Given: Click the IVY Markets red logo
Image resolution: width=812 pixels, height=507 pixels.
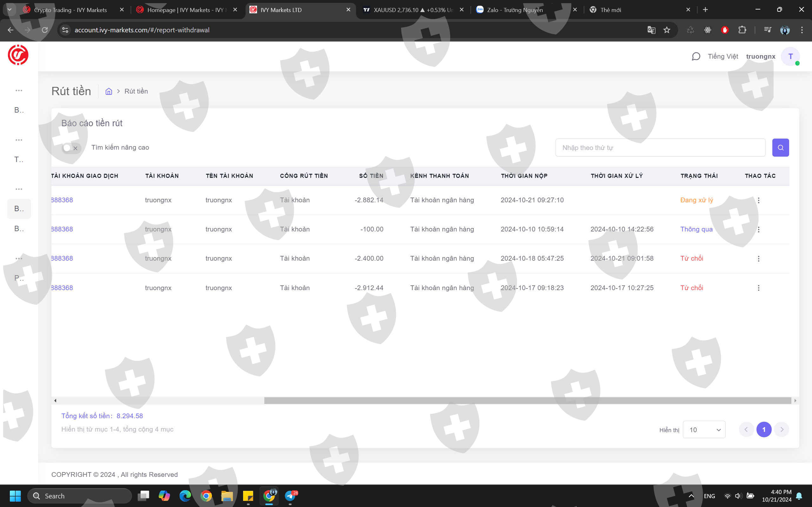Looking at the screenshot, I should pyautogui.click(x=18, y=55).
